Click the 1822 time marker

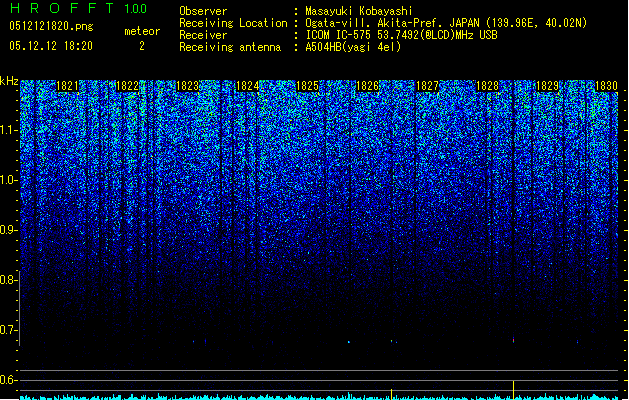[127, 86]
